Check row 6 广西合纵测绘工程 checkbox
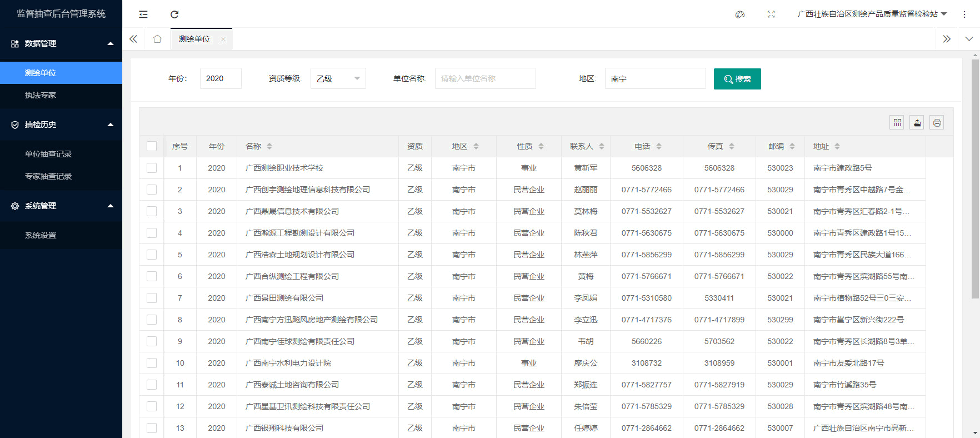980x438 pixels. (152, 276)
